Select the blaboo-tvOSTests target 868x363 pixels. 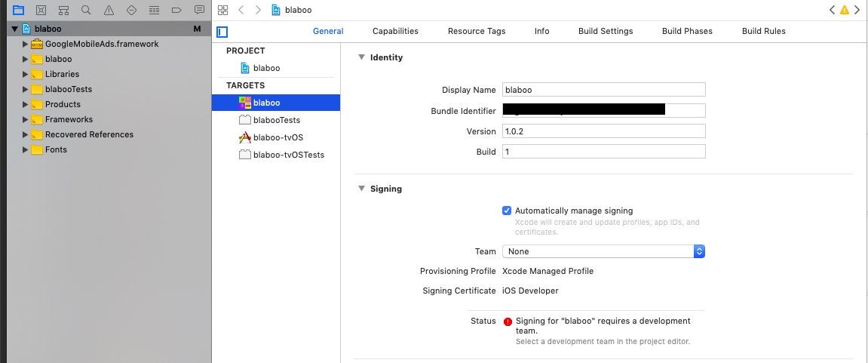click(276, 155)
